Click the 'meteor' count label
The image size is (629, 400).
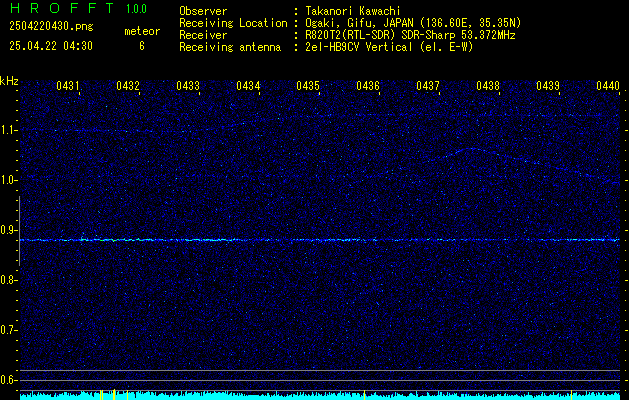point(142,31)
